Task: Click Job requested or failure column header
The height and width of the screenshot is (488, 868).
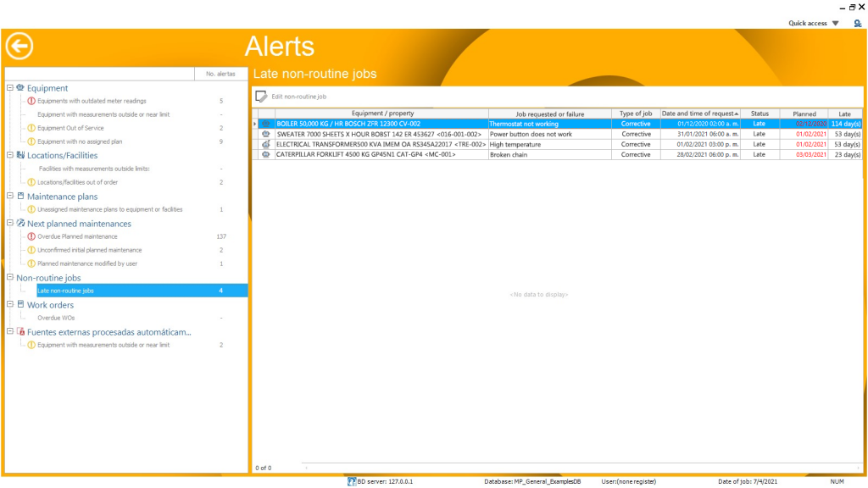Action: (x=549, y=114)
